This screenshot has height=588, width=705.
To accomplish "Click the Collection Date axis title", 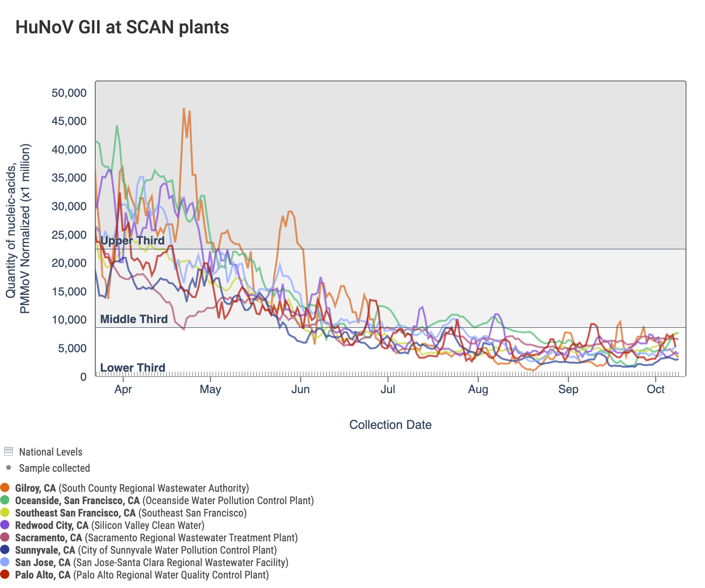I will pos(391,425).
